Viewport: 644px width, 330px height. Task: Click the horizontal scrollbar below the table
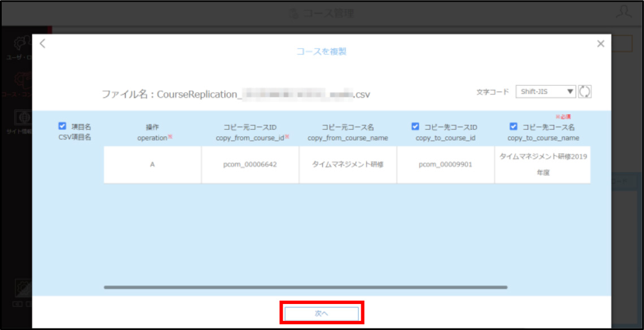305,287
